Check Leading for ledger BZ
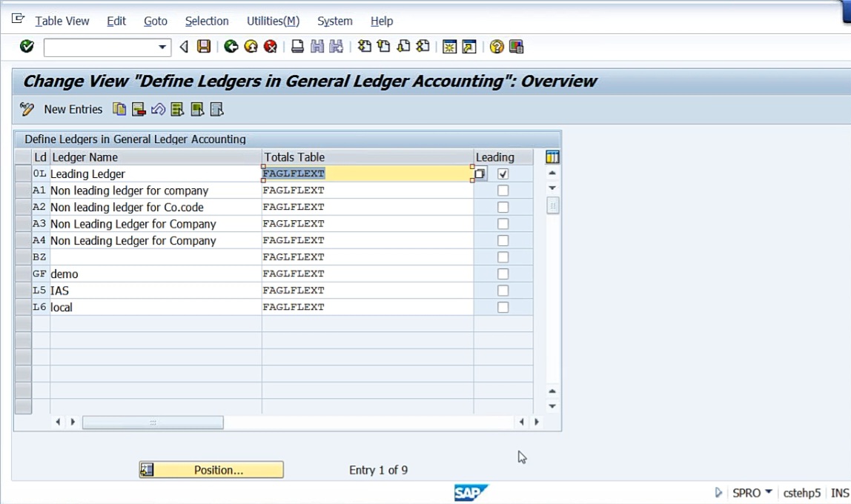851x504 pixels. click(503, 257)
